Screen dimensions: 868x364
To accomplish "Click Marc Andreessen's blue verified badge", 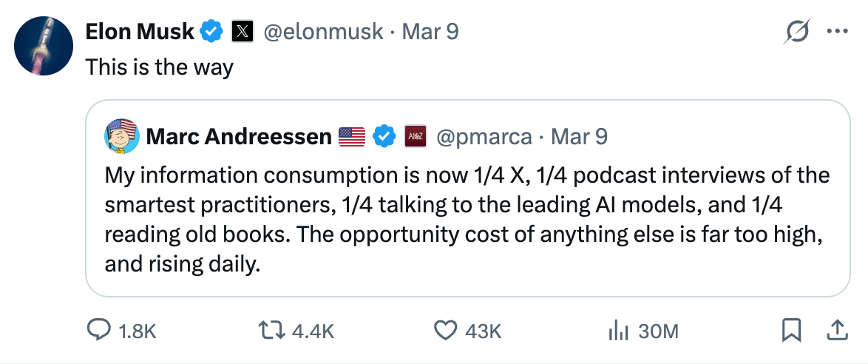I will pos(384,136).
